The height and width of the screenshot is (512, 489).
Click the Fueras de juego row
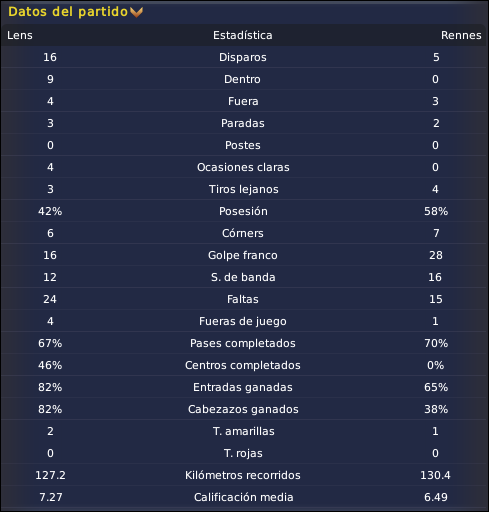click(x=244, y=321)
